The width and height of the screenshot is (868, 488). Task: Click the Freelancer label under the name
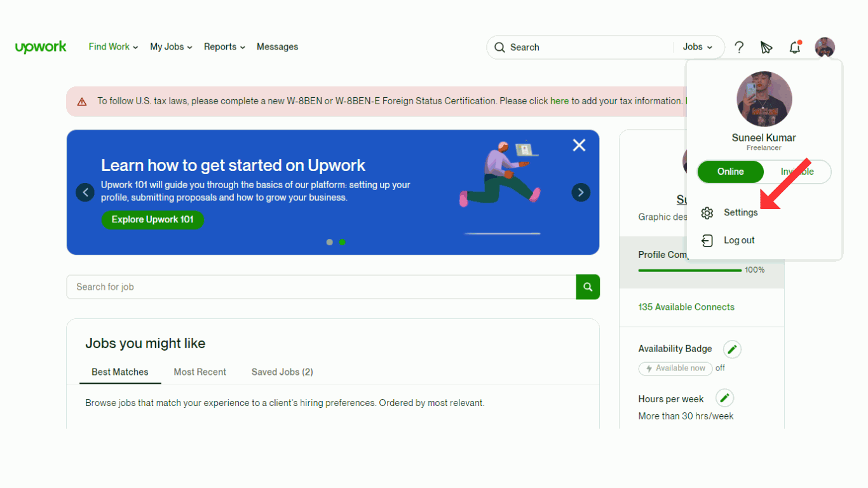(x=764, y=148)
